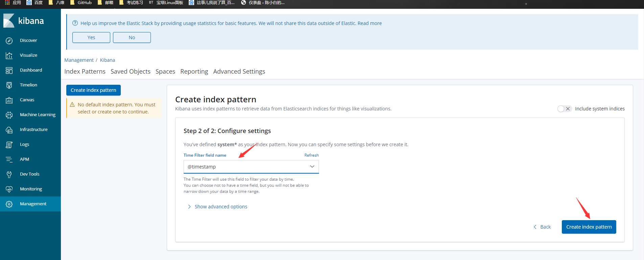
Task: Open the Logs icon in sidebar
Action: coord(9,145)
